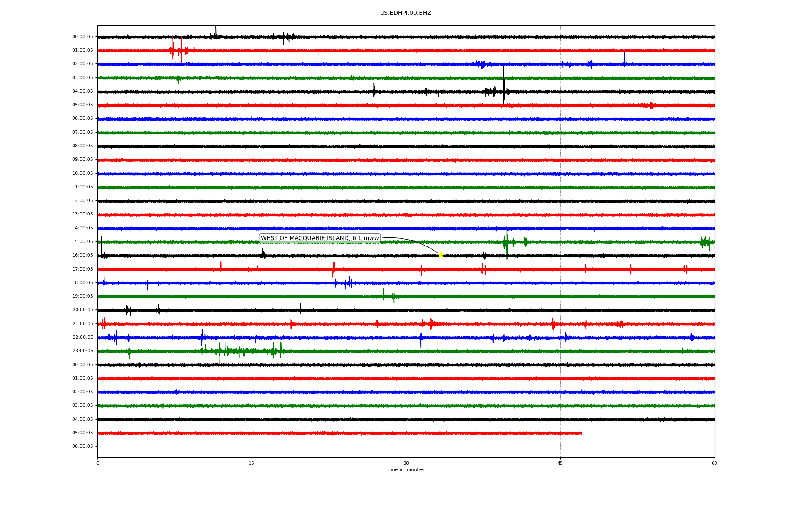
Task: Click the x-axis tick label 60
Action: (x=714, y=463)
